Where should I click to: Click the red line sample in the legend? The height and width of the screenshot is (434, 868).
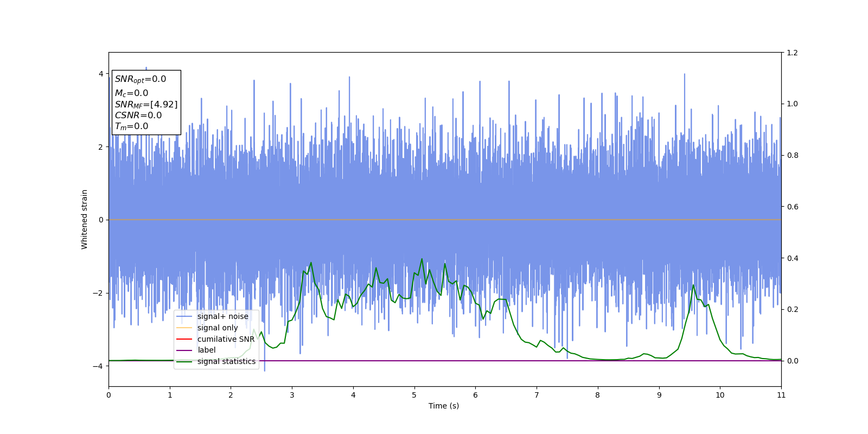(x=184, y=339)
